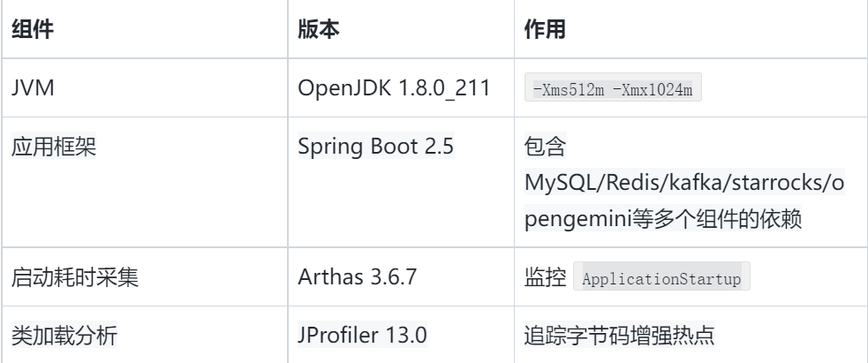
Task: Click the 监控 label text
Action: tap(546, 276)
